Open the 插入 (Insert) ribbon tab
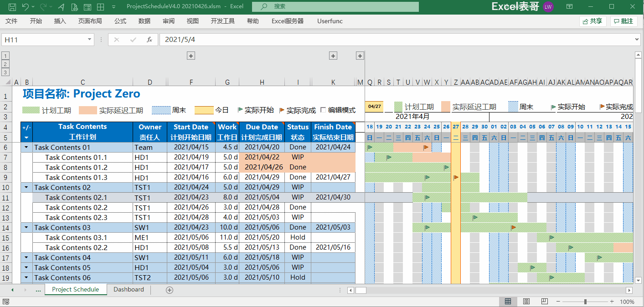 click(60, 21)
